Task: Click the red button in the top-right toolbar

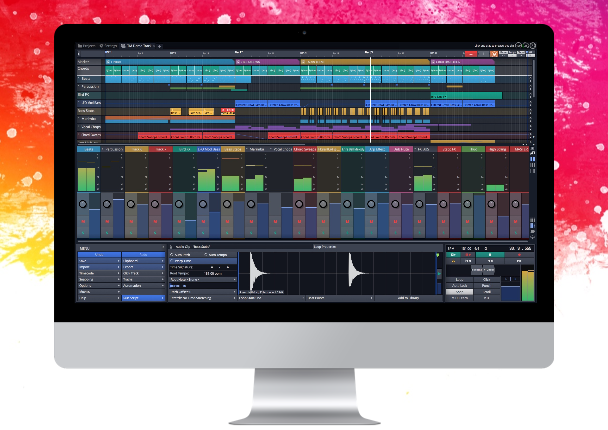Action: tap(471, 54)
